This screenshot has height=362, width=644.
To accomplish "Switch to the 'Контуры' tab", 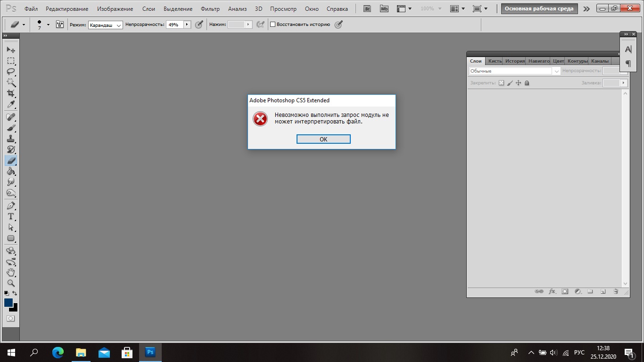I will (x=578, y=61).
